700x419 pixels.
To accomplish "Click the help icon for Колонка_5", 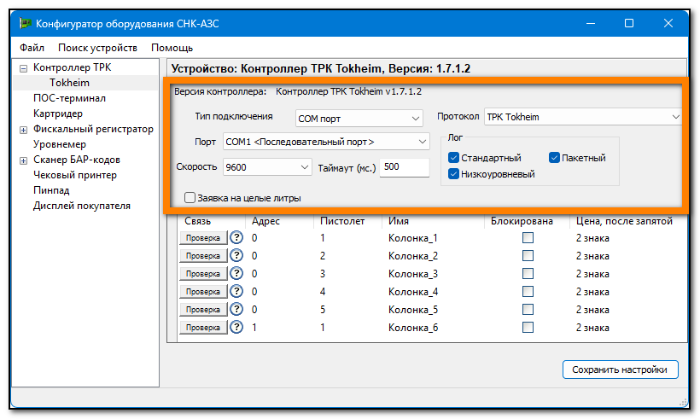I will click(x=236, y=309).
